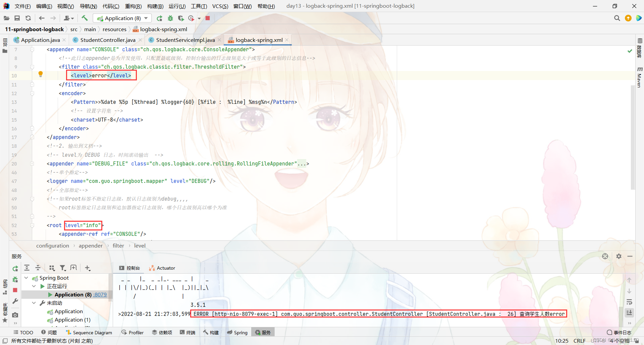Switch to the StudentServiceImpl.java tab
This screenshot has height=345, width=644.
coord(185,40)
